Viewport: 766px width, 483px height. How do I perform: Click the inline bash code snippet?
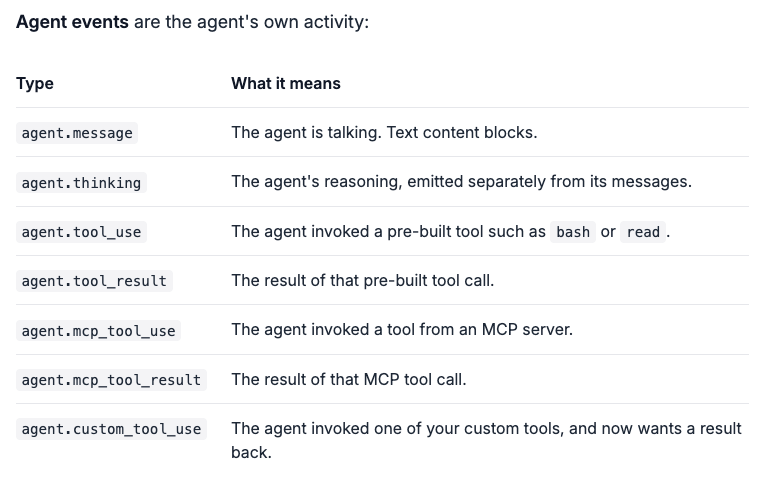click(x=573, y=232)
